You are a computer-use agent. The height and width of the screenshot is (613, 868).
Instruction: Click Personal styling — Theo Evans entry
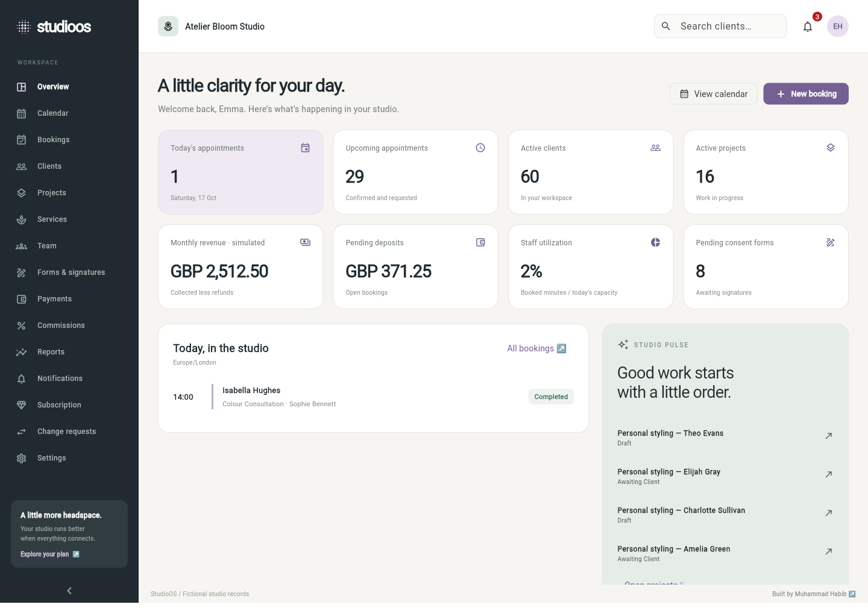coord(725,438)
